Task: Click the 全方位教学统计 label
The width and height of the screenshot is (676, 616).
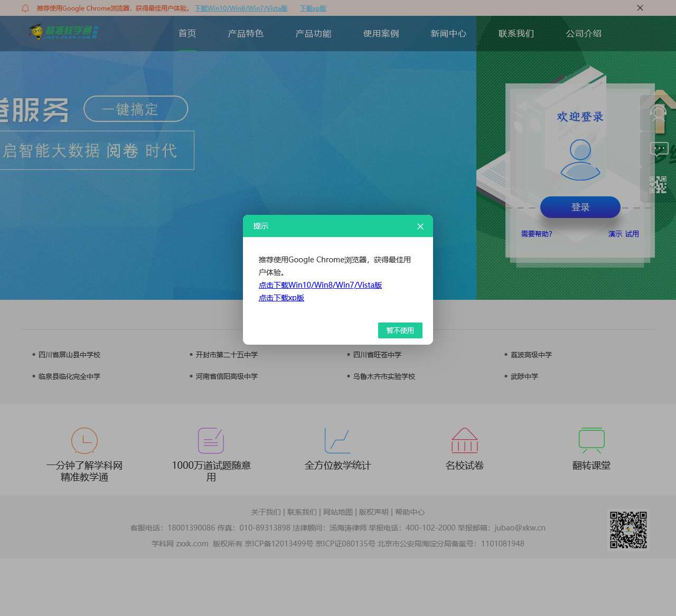Action: 338,465
